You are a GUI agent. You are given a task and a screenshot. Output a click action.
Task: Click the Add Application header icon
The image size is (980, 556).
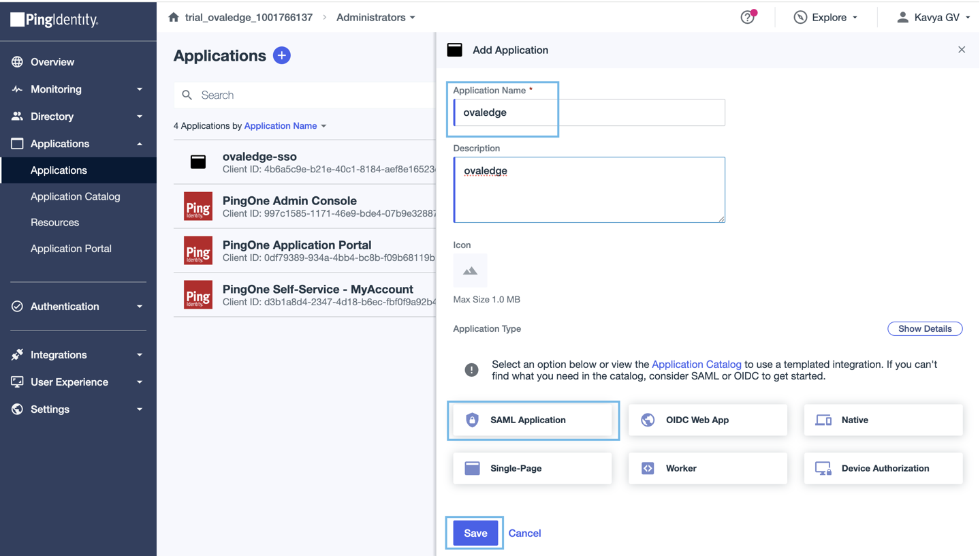455,50
